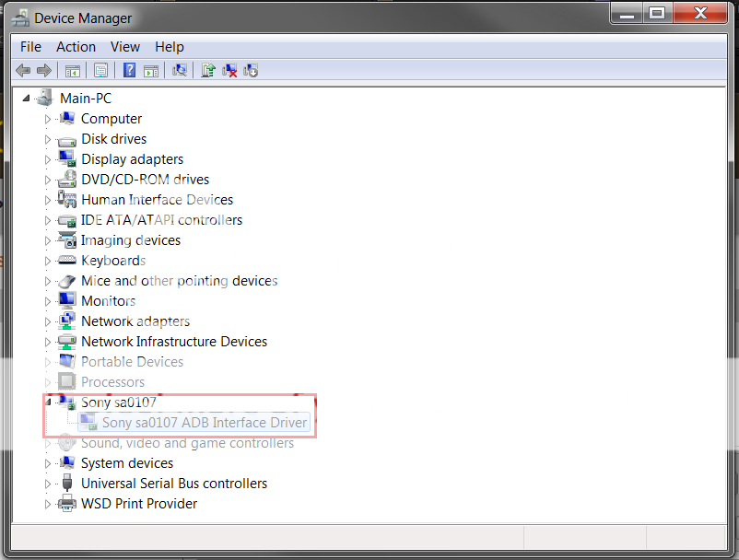The height and width of the screenshot is (560, 739).
Task: Select the Keyboards tree item
Action: [x=112, y=261]
